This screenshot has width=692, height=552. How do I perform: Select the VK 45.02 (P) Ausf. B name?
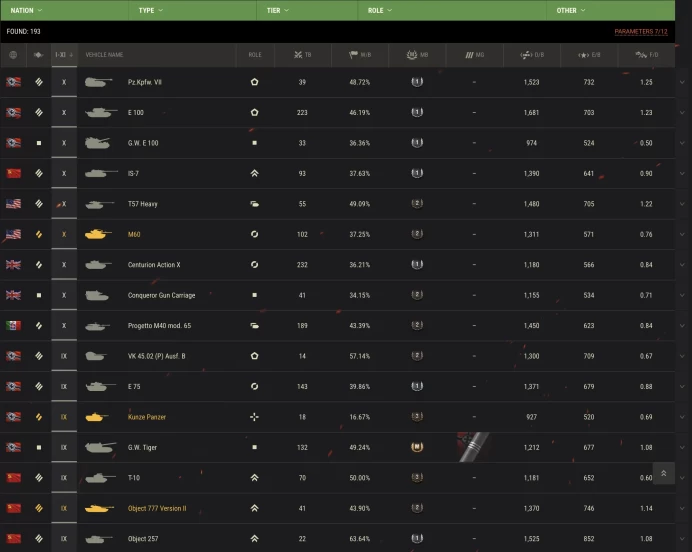(157, 356)
